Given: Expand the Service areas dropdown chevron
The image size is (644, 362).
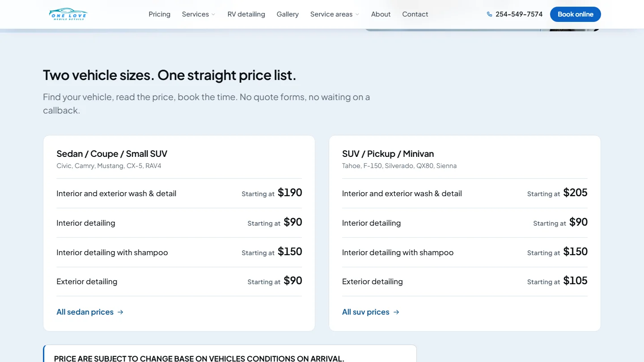Looking at the screenshot, I should click(x=357, y=14).
